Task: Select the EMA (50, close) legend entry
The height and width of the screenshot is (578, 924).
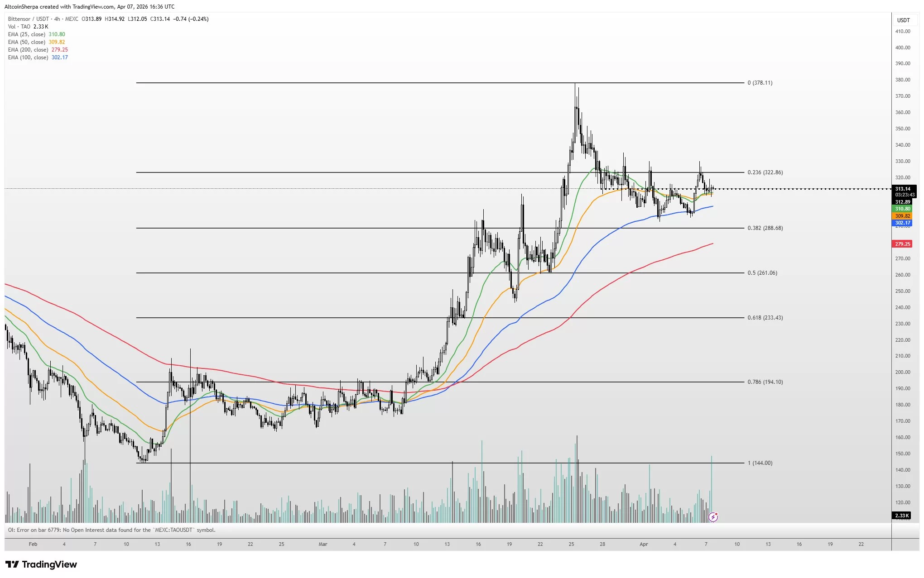Action: 27,42
